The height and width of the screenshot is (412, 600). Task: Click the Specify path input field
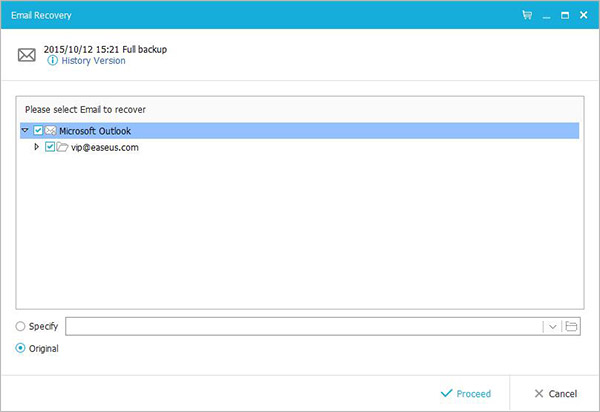pyautogui.click(x=304, y=326)
